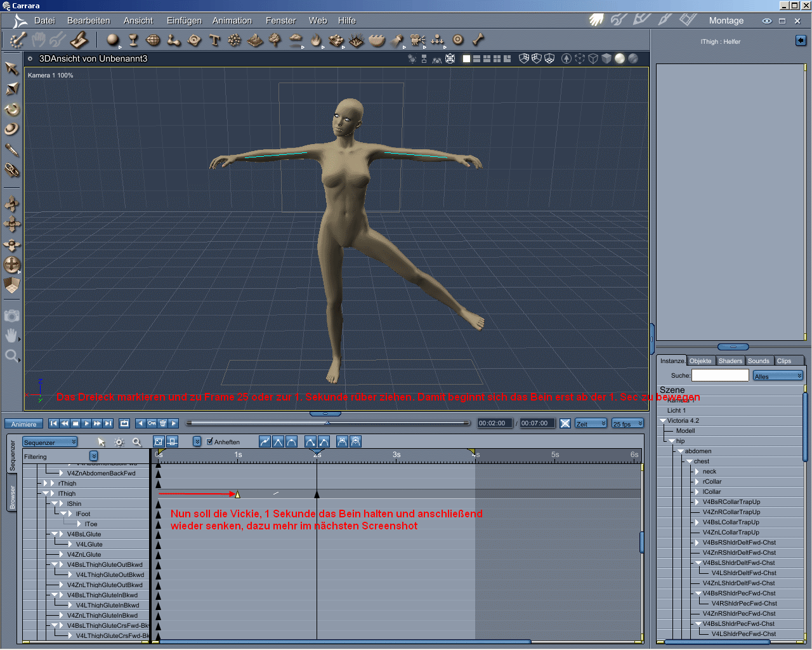
Task: Open the Animation menu
Action: click(232, 20)
